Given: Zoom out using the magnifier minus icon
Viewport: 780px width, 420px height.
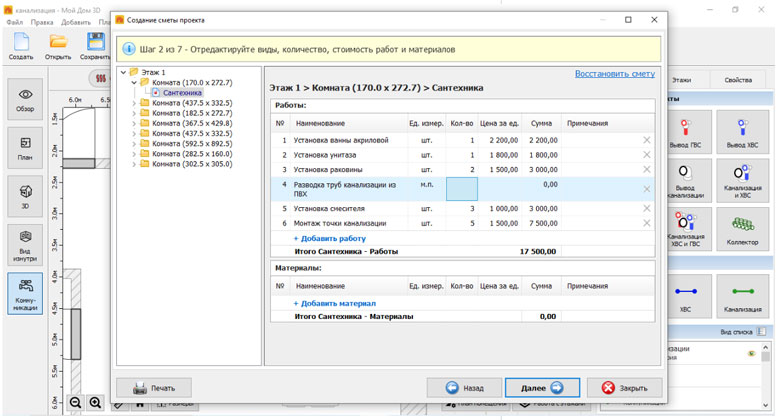Looking at the screenshot, I should coord(75,402).
